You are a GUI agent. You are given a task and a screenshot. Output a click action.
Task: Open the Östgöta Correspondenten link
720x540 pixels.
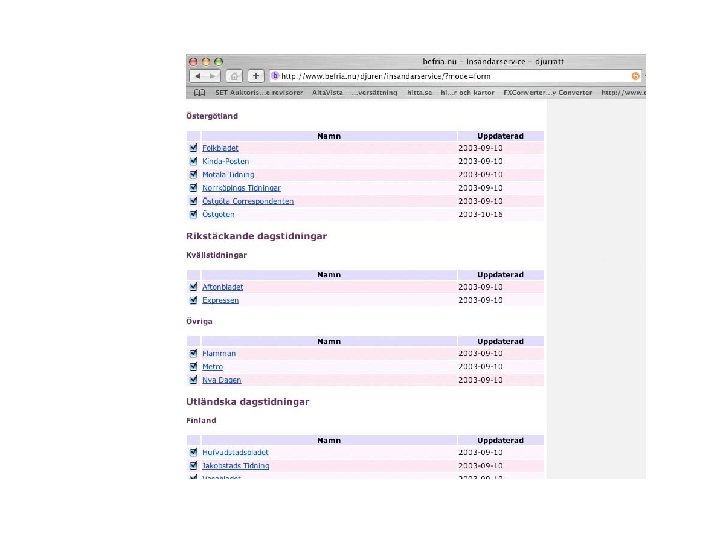click(248, 201)
